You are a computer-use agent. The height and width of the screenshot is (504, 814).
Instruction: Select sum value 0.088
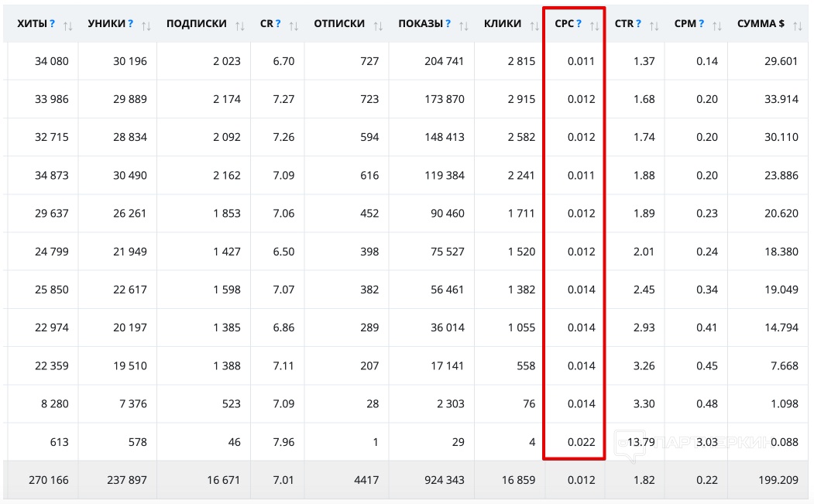coord(785,442)
